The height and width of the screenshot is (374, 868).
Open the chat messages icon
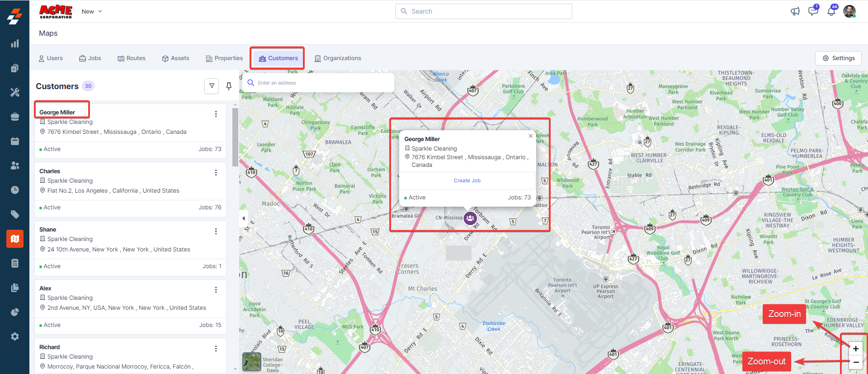[813, 11]
